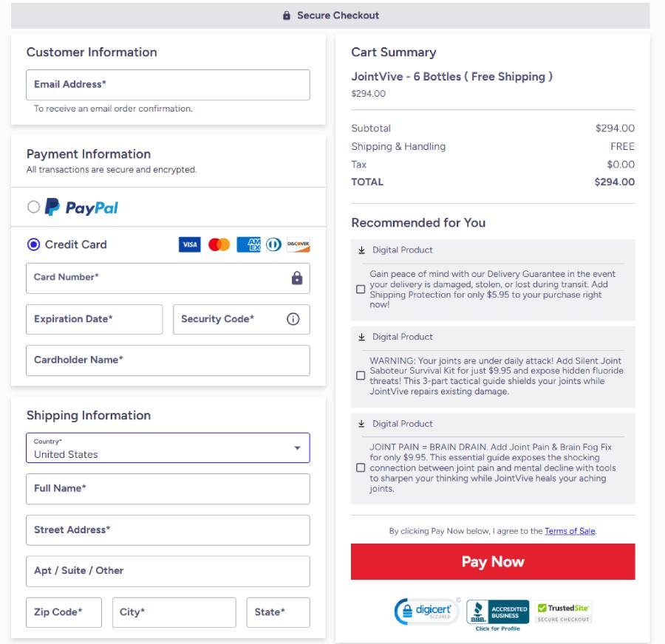Click the Discover card icon

click(299, 244)
